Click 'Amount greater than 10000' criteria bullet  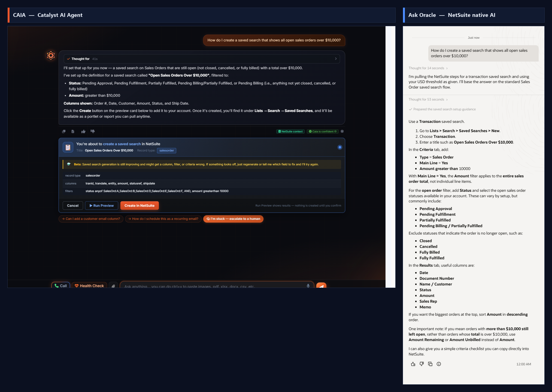445,169
